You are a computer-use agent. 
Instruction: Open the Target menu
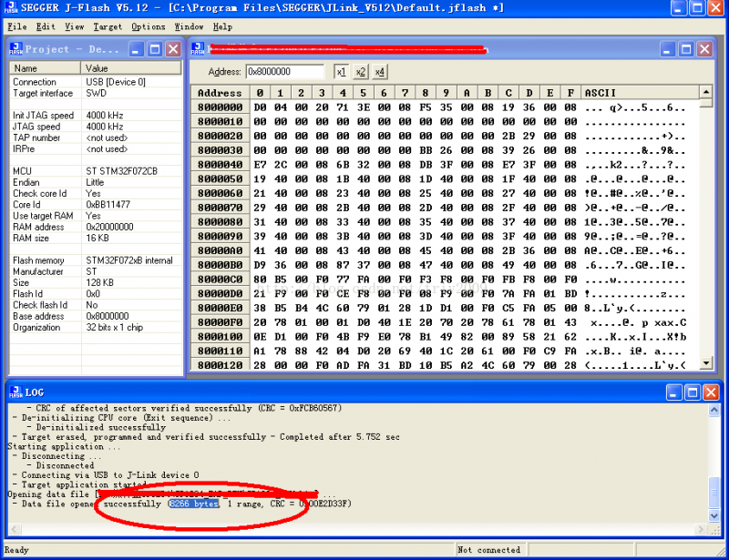coord(108,27)
